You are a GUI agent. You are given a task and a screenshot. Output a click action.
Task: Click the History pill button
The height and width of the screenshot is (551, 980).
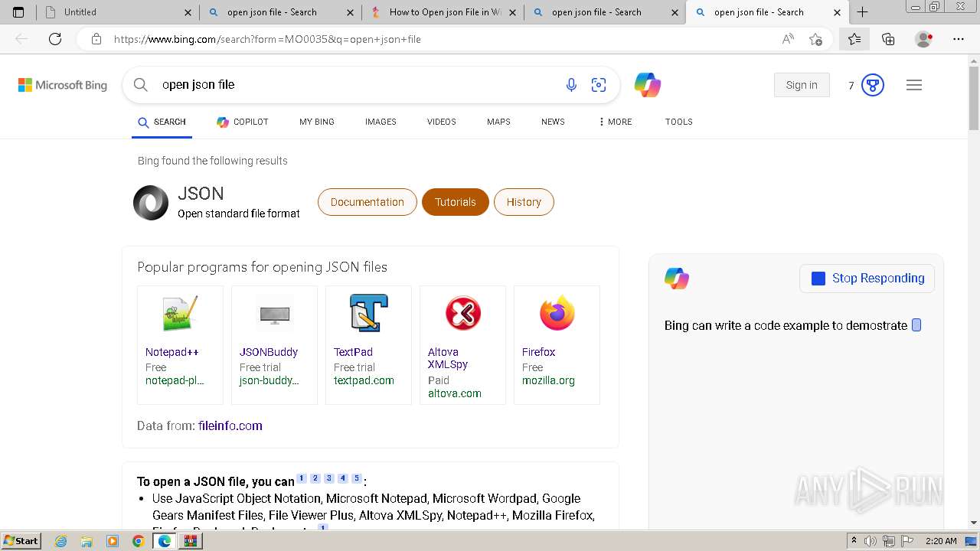click(524, 202)
